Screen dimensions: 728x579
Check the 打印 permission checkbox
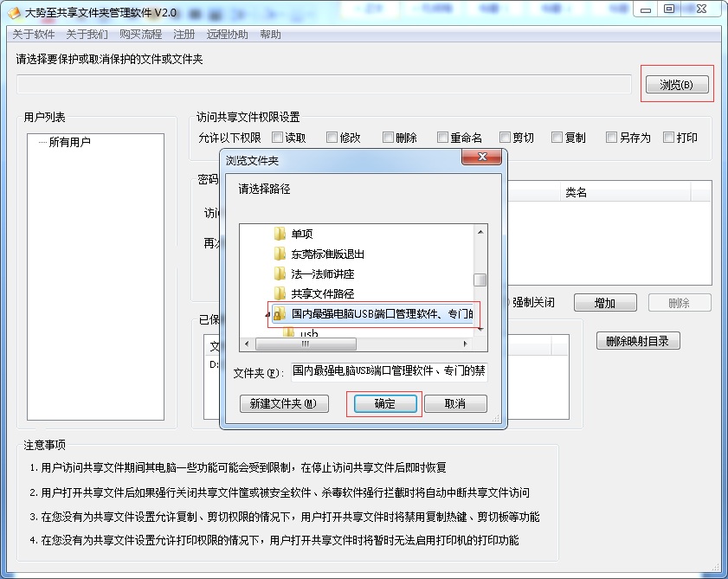tap(668, 137)
